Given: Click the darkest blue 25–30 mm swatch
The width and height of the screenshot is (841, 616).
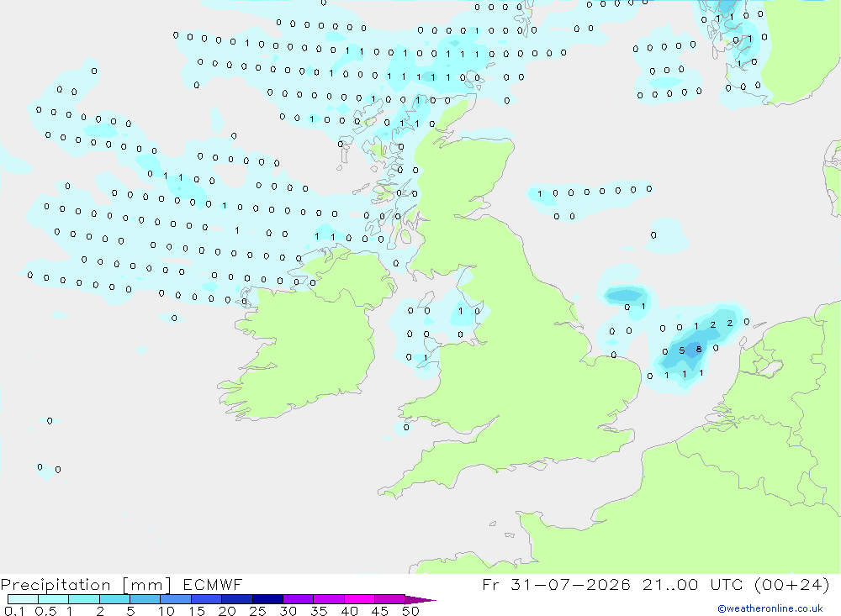Looking at the screenshot, I should 267,599.
